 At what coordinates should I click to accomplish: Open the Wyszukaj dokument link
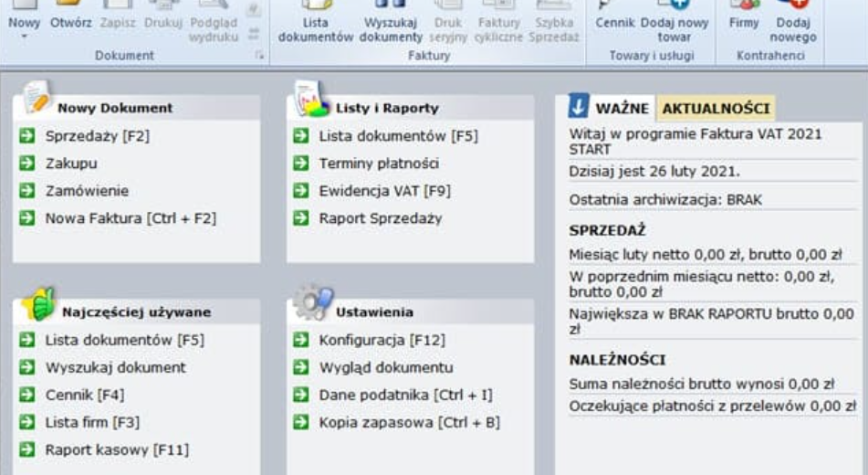pyautogui.click(x=116, y=367)
